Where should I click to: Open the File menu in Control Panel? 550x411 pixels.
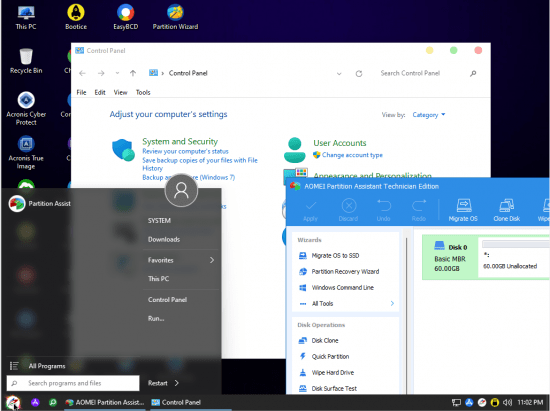81,93
